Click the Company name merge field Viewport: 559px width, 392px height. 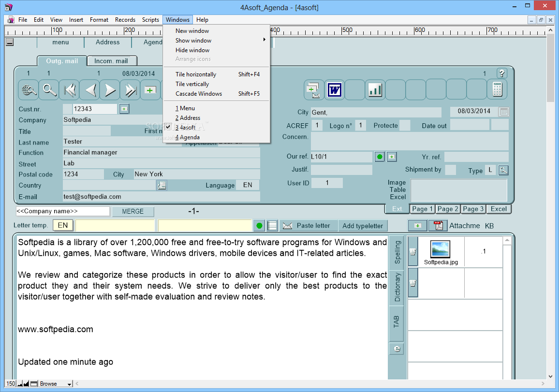pos(63,211)
